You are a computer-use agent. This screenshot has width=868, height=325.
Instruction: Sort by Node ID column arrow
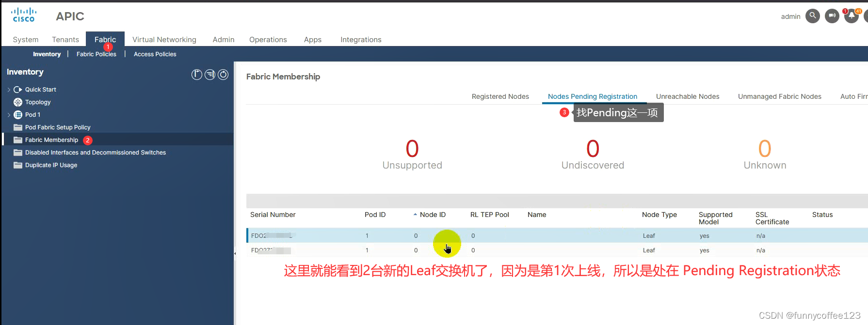tap(415, 215)
